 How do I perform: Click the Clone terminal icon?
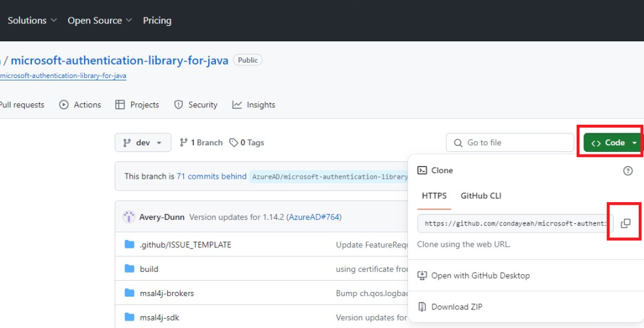coord(422,171)
